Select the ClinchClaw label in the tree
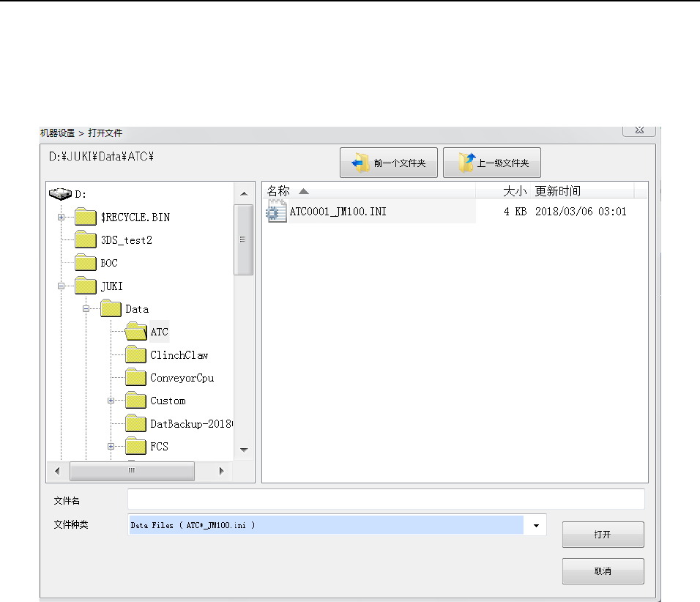700x602 pixels. [x=179, y=354]
